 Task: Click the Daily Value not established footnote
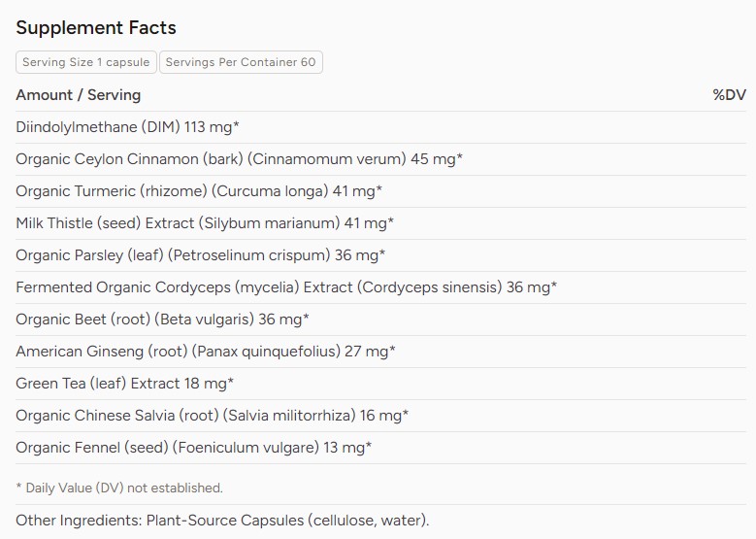tap(119, 488)
